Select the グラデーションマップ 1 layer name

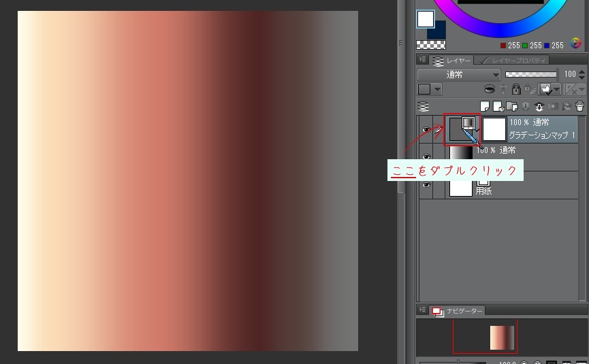(x=541, y=135)
